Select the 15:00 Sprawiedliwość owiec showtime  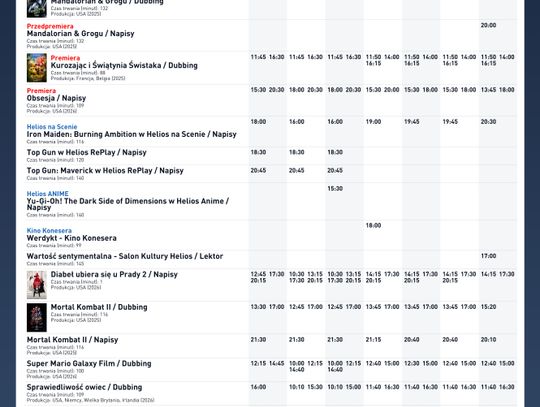click(353, 387)
